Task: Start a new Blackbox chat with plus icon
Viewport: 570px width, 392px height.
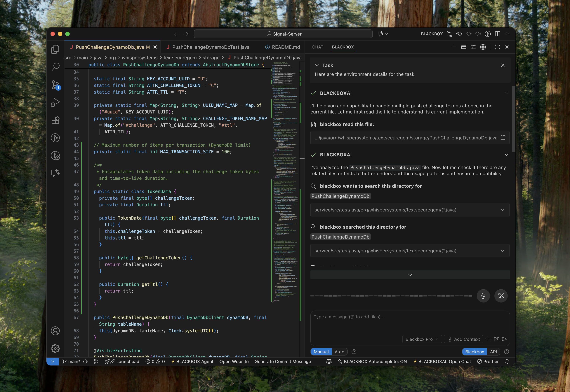Action: coord(454,47)
